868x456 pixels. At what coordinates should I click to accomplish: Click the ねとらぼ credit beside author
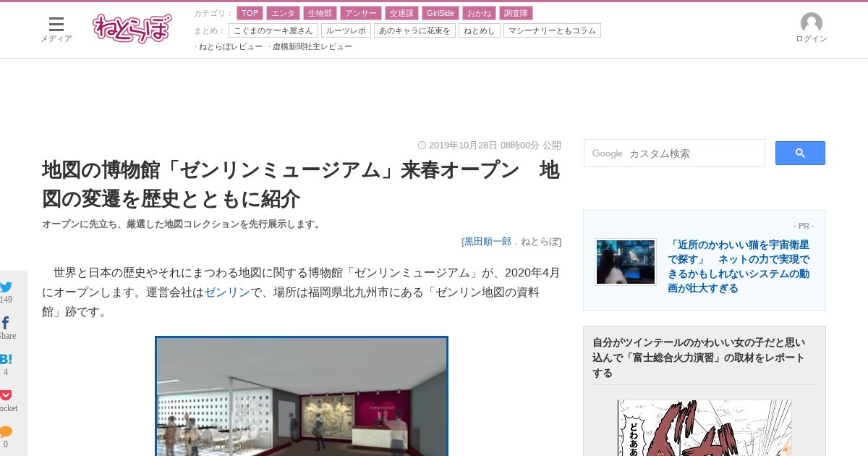tap(540, 241)
